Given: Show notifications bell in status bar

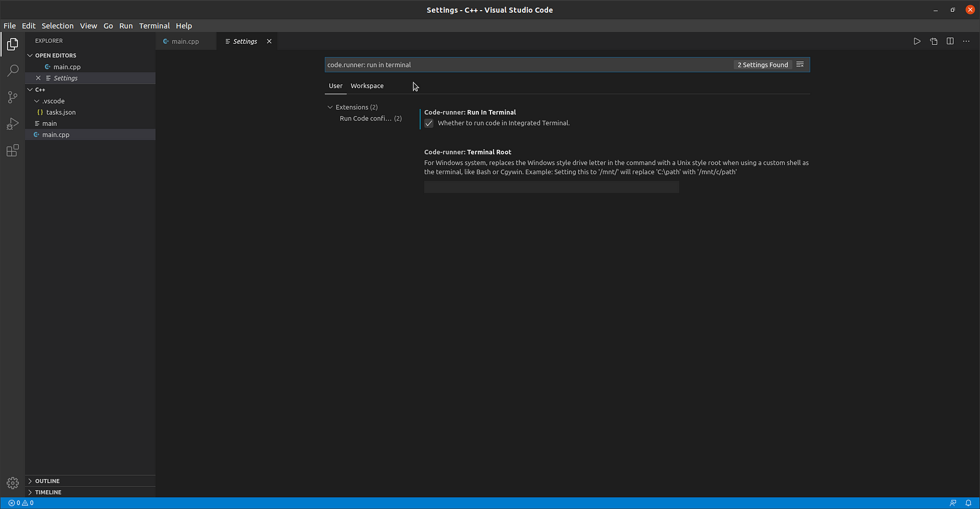Looking at the screenshot, I should tap(968, 503).
